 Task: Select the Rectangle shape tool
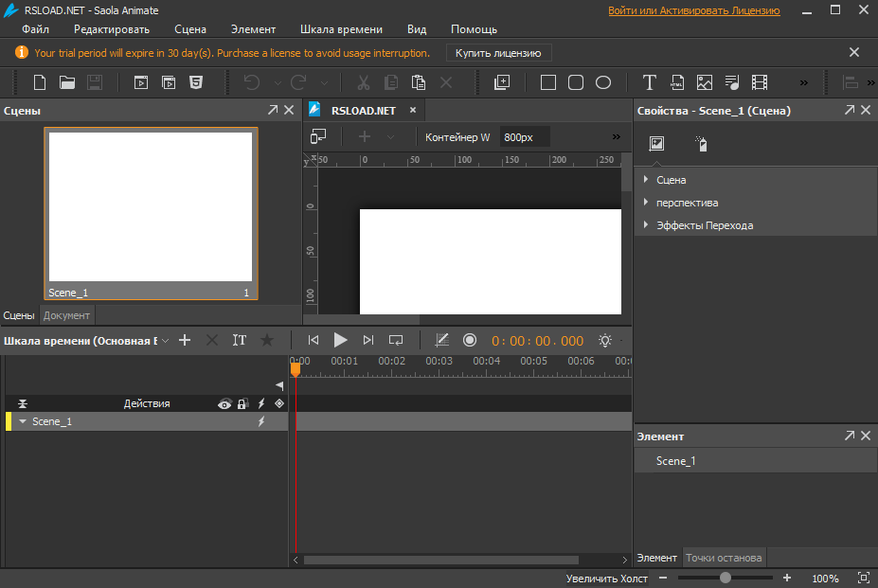click(x=548, y=82)
